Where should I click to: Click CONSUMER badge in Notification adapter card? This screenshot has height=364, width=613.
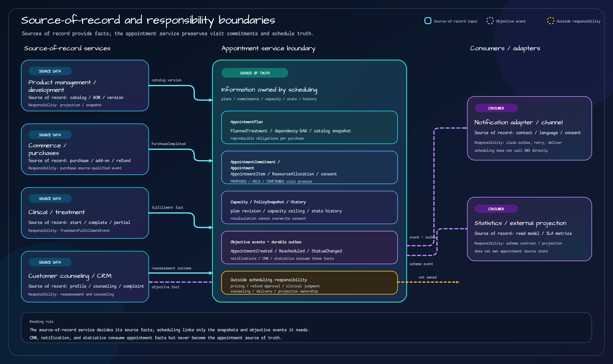tap(496, 108)
